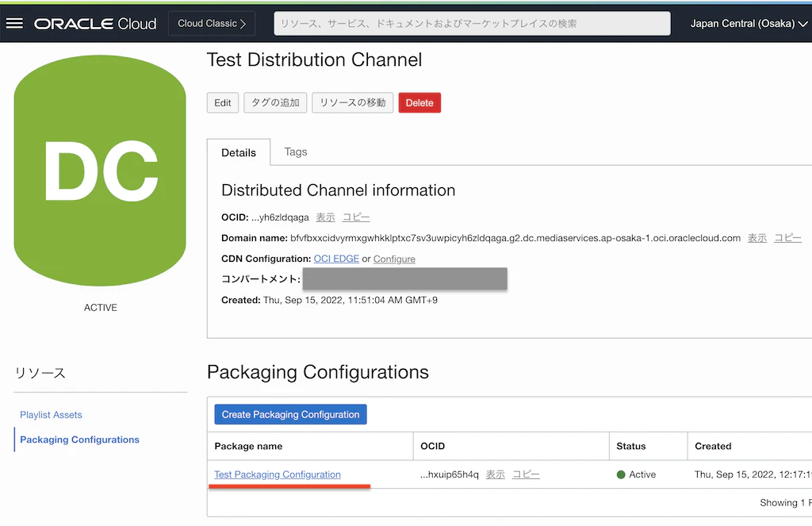Focus the resource search field

pyautogui.click(x=472, y=23)
